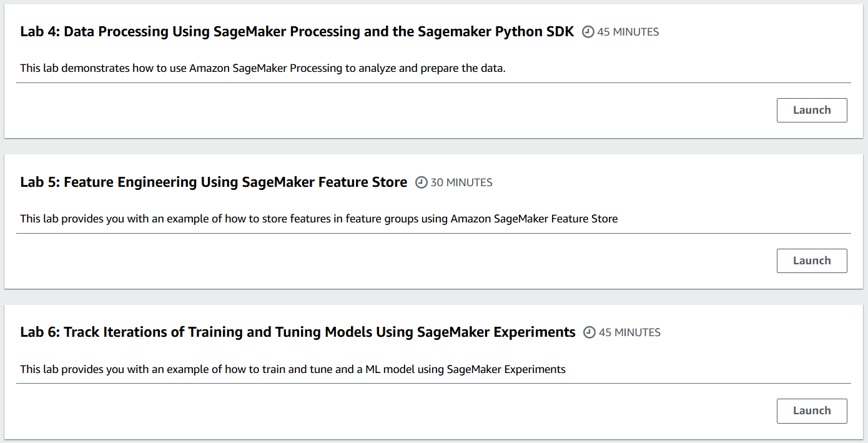
Task: Click the '30 MINUTES' label on Lab 5
Action: 461,182
